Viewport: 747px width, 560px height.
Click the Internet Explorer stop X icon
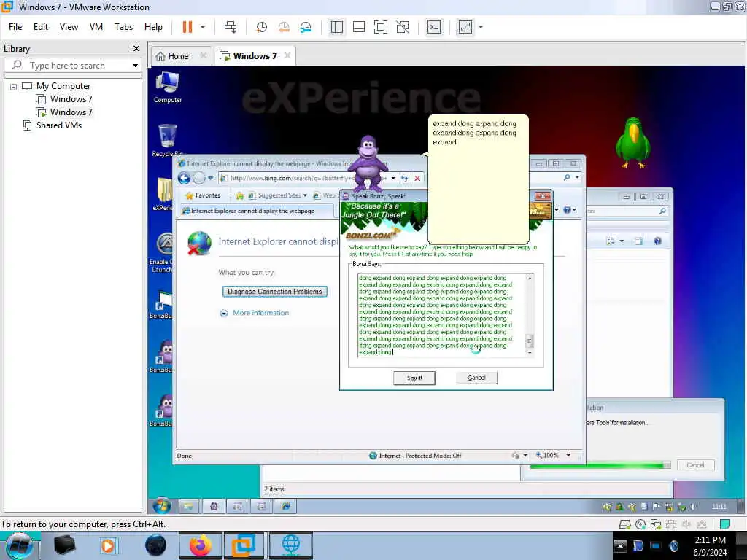tap(417, 178)
